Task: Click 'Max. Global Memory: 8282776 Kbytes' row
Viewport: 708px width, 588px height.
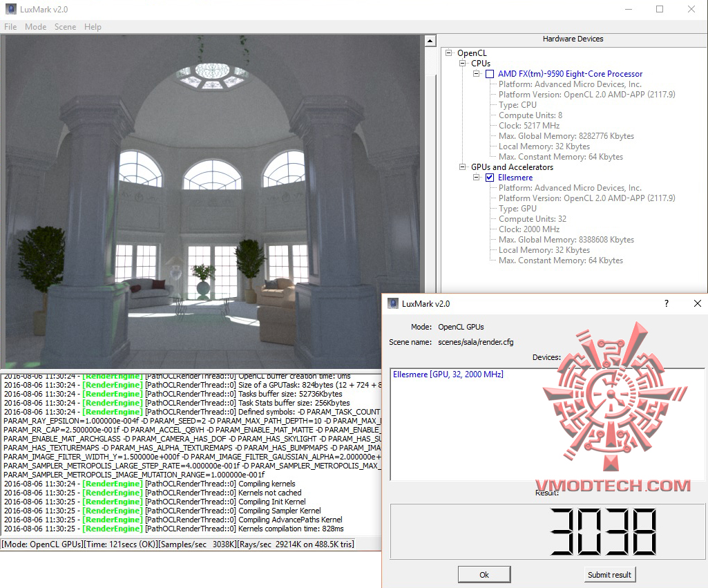Action: pyautogui.click(x=566, y=136)
